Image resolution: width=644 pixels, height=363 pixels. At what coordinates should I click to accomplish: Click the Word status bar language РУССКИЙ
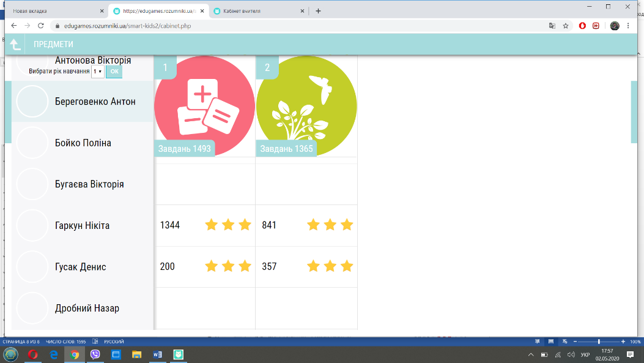(114, 342)
